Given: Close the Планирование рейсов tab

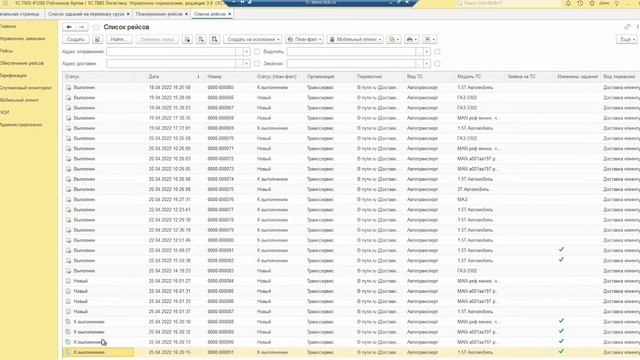Looking at the screenshot, I should tap(187, 14).
